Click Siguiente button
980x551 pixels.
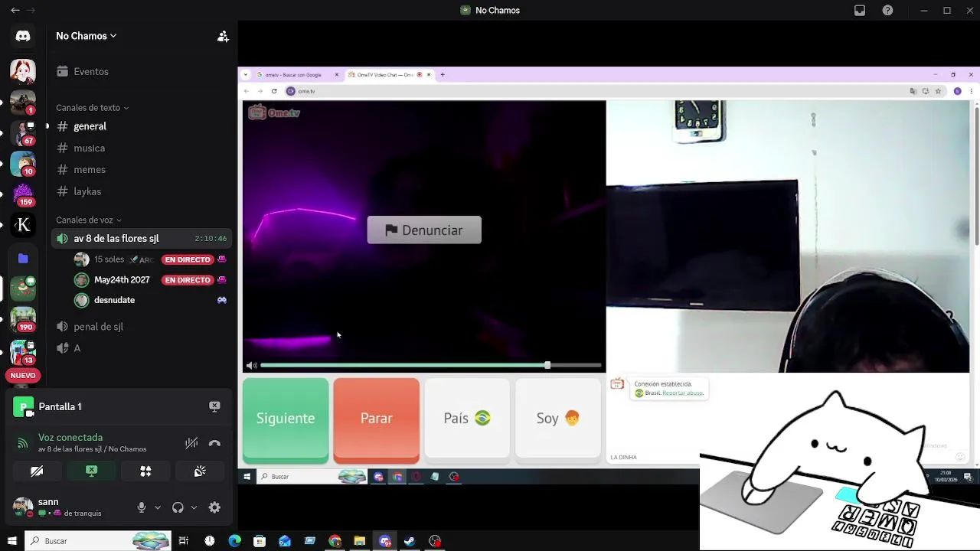click(x=286, y=419)
